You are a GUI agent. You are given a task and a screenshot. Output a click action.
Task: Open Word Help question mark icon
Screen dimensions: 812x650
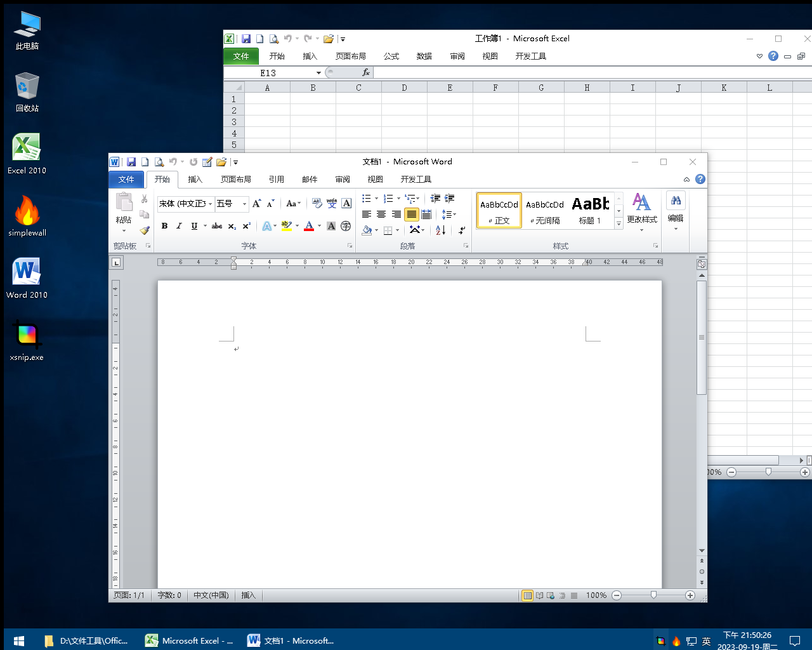click(x=700, y=179)
